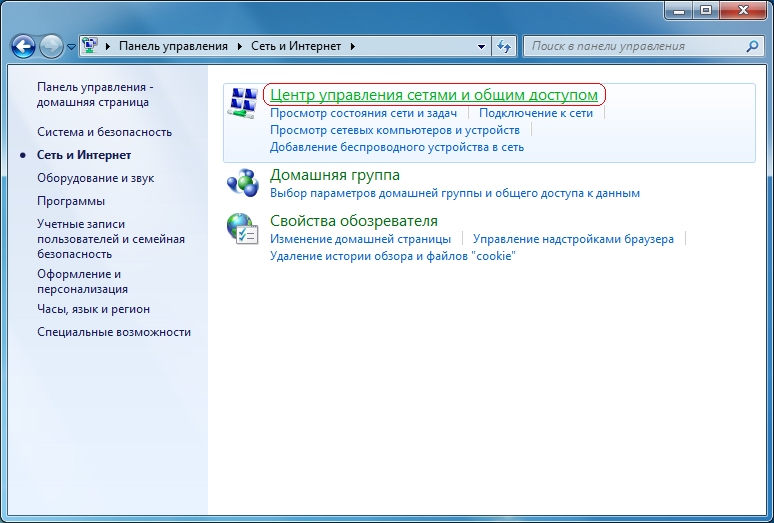Screen dimensions: 774x523
Task: Click Добавление беспроводного устройства в сеть
Action: (397, 147)
